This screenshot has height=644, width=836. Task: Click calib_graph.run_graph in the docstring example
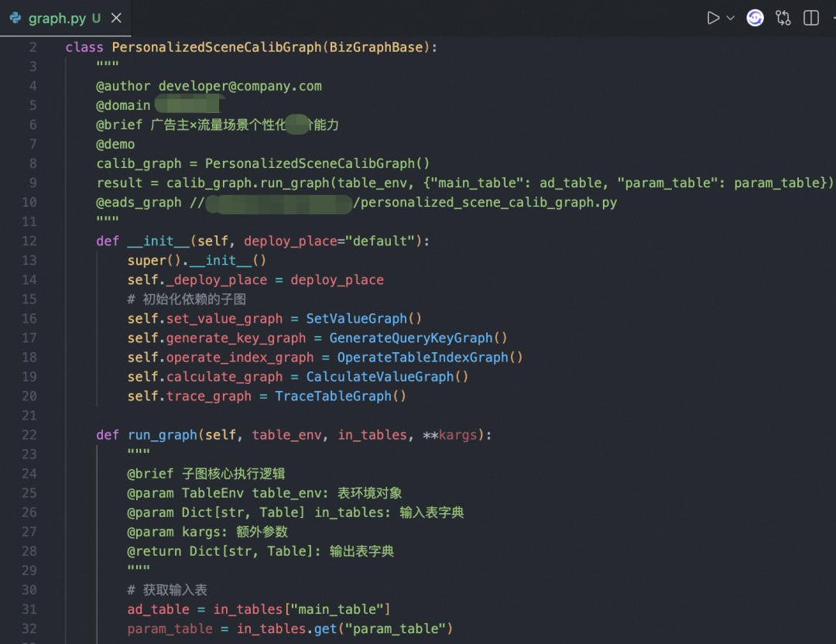(248, 183)
